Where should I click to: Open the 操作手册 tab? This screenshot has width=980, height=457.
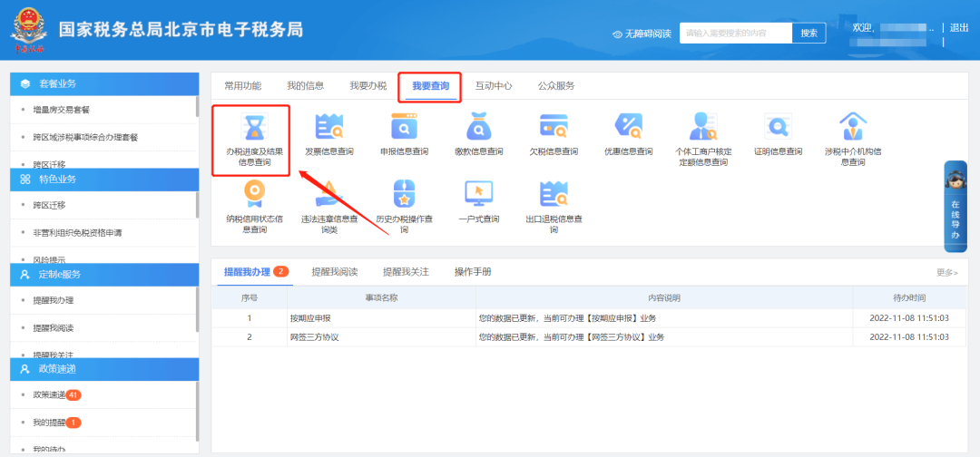(x=473, y=272)
